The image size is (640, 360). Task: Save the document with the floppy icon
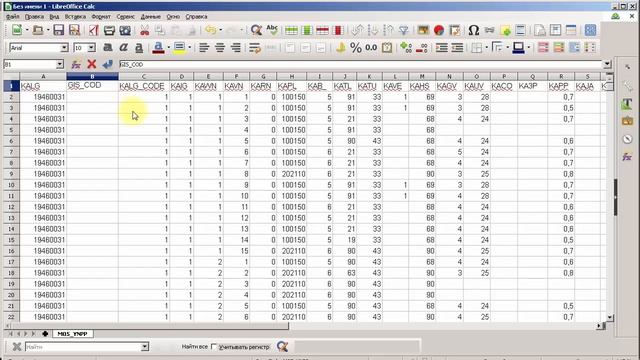[x=58, y=30]
